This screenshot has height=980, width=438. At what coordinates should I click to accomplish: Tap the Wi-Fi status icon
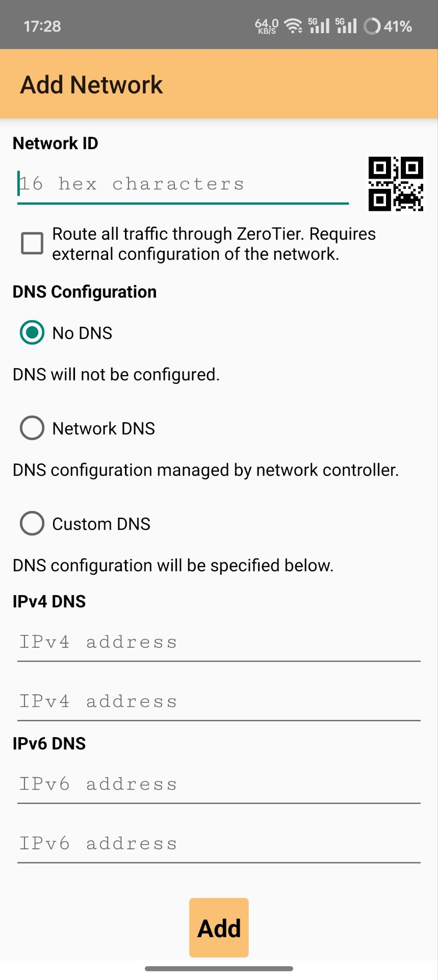[x=293, y=26]
